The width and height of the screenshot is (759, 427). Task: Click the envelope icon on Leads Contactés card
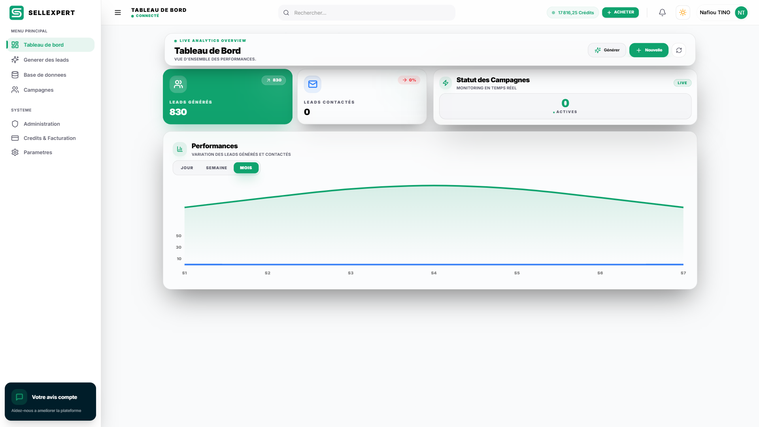click(x=313, y=84)
